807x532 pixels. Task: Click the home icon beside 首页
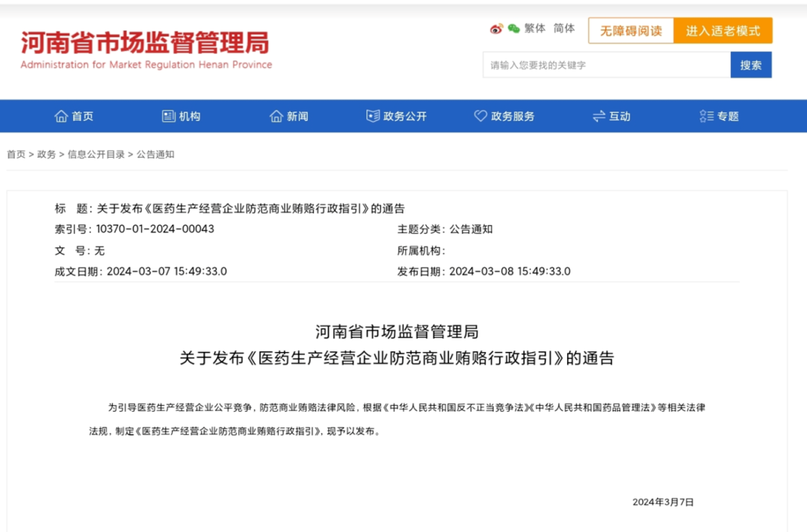pos(61,117)
